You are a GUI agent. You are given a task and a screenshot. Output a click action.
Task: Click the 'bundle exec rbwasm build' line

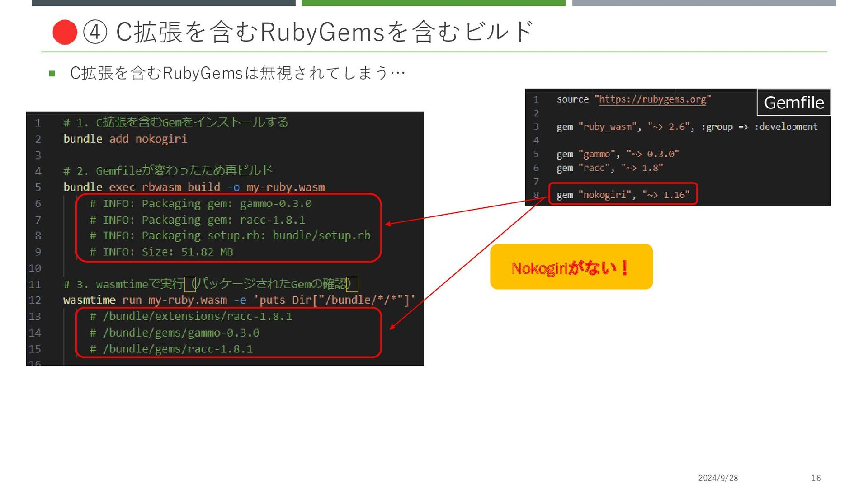(194, 187)
